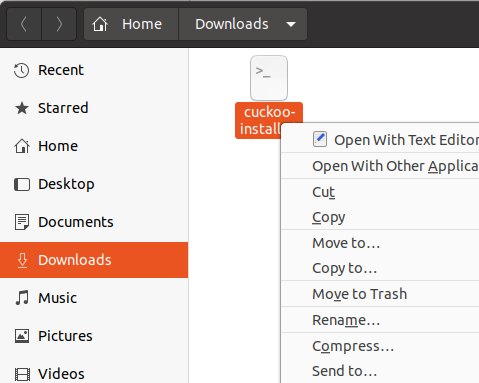The height and width of the screenshot is (383, 479).
Task: Click the cuckoo-install file name label
Action: click(260, 120)
